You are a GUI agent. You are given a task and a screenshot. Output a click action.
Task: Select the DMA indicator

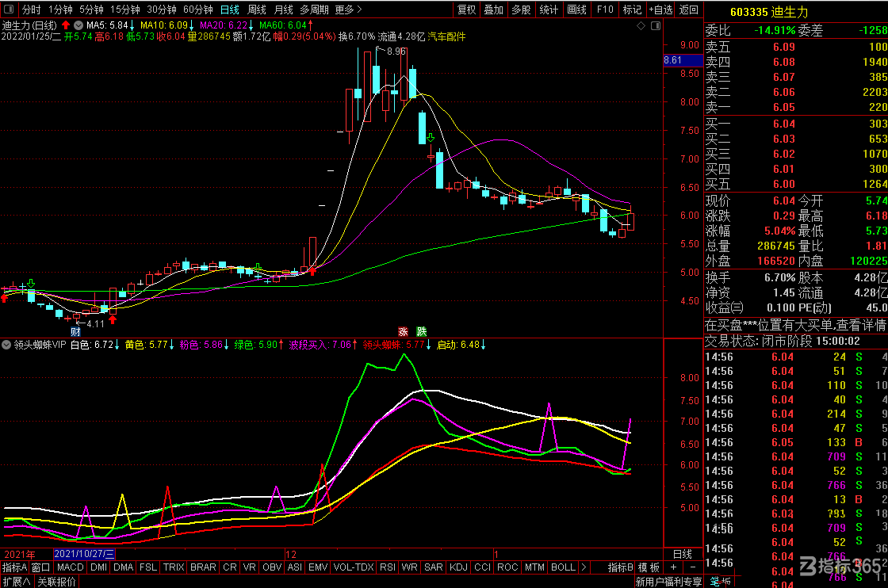[x=123, y=567]
